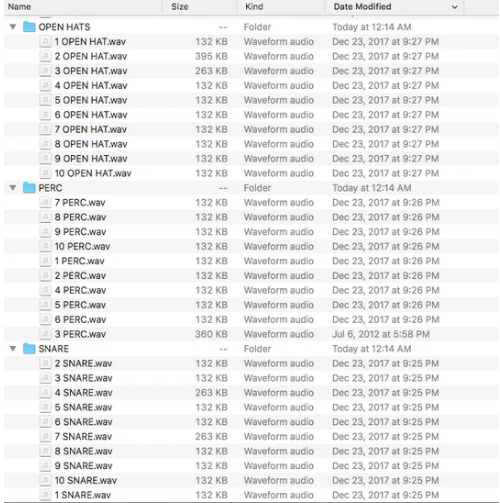Screen dimensions: 500x503
Task: Click audio file icon of 2 OPEN HAT.wav
Action: pos(45,56)
